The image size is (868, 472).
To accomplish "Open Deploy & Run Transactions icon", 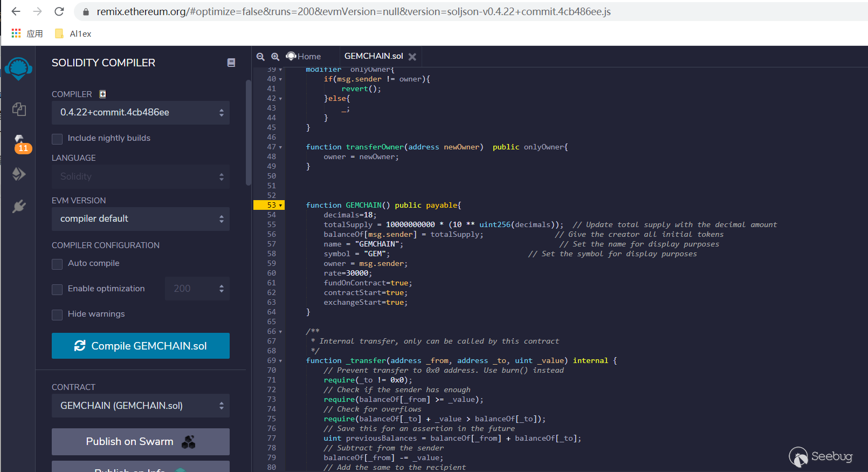I will point(19,174).
